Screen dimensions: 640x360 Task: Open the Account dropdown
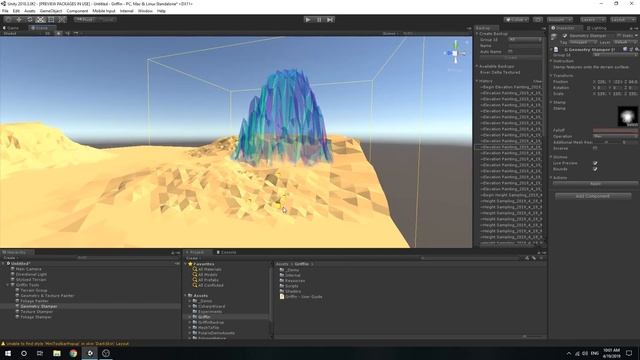pyautogui.click(x=560, y=19)
